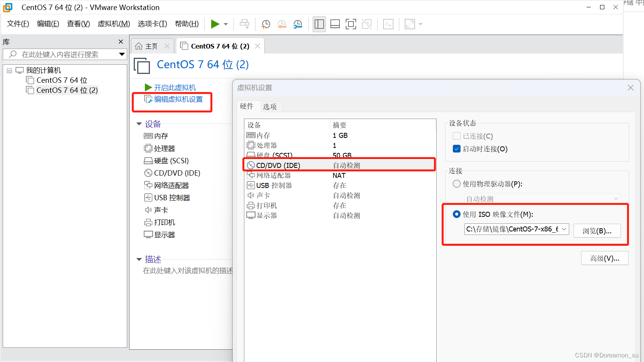Open the ISO image path combo box
644x362 pixels.
click(516, 229)
